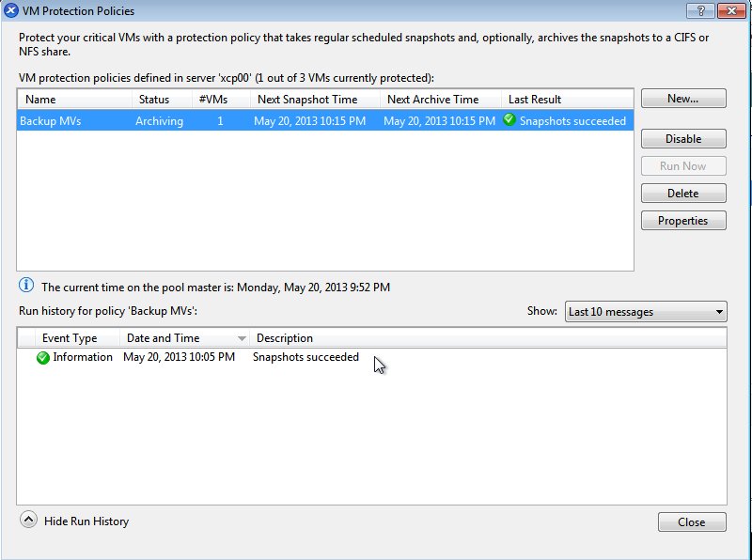
Task: Select the 'Backup MVs' policy name
Action: [x=51, y=121]
